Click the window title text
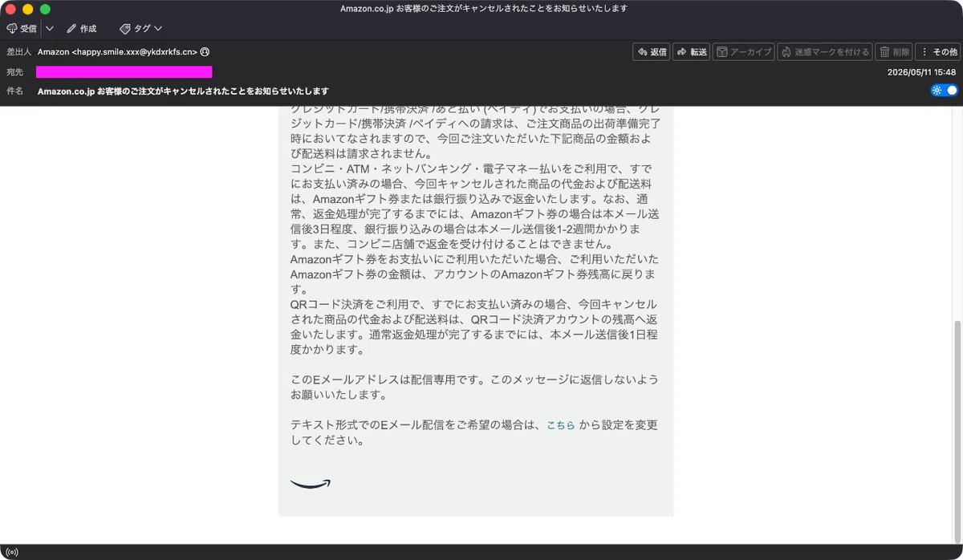 click(x=484, y=8)
